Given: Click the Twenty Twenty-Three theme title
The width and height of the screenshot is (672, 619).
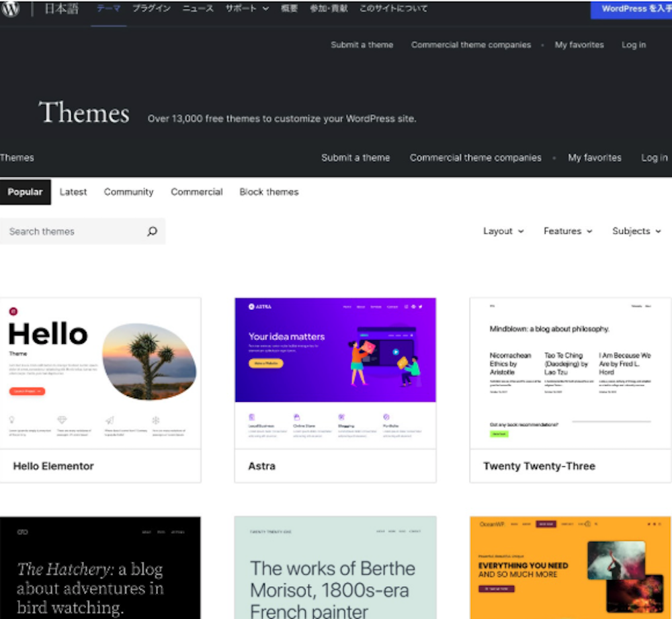Looking at the screenshot, I should 540,466.
